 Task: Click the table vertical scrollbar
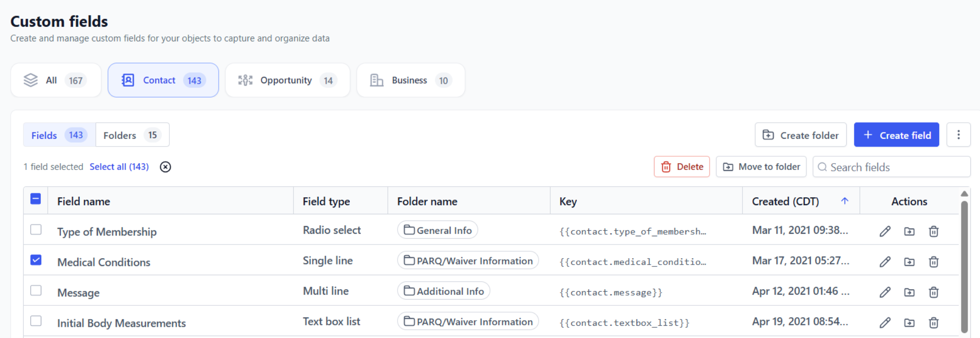[964, 267]
